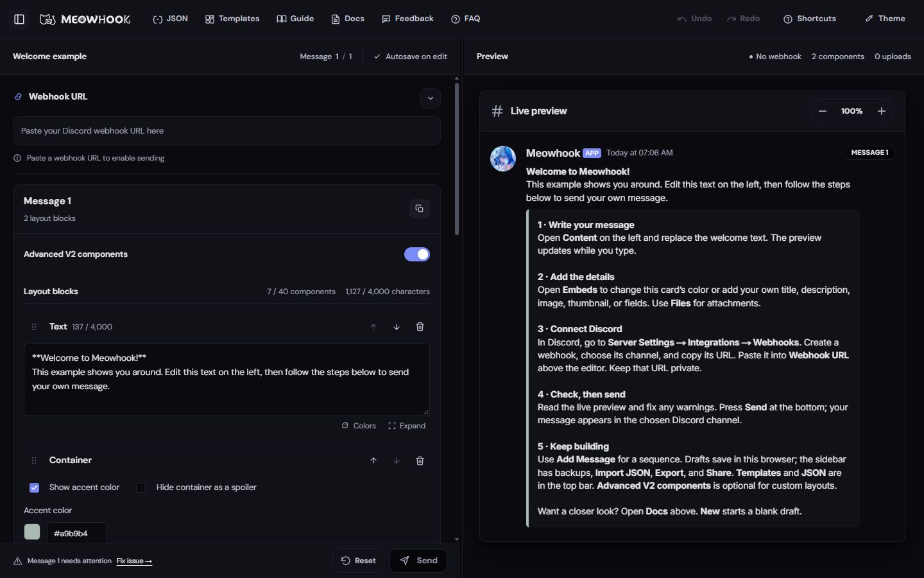
Task: Click the MESSAGE 1 badge in preview
Action: tap(869, 152)
